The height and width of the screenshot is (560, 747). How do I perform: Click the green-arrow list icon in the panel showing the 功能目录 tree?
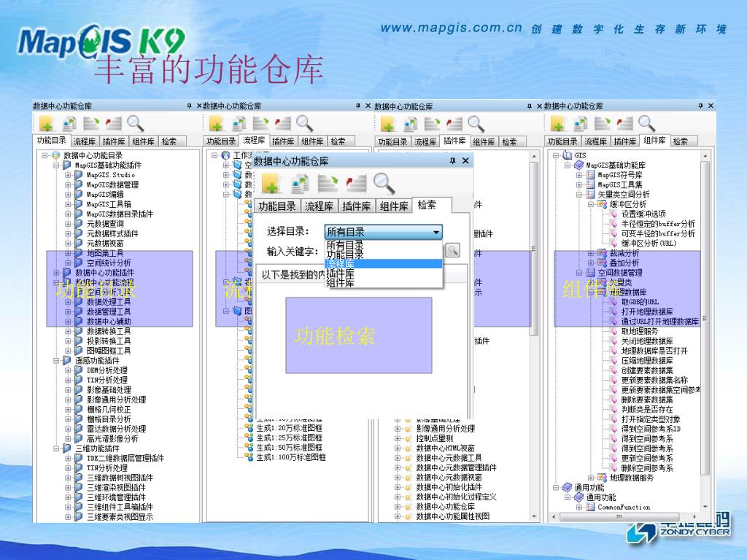click(x=91, y=124)
